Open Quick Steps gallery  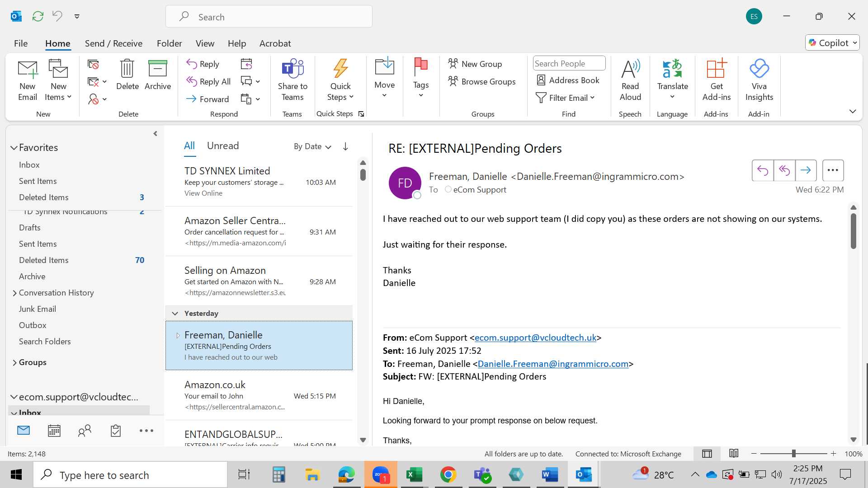coord(340,80)
